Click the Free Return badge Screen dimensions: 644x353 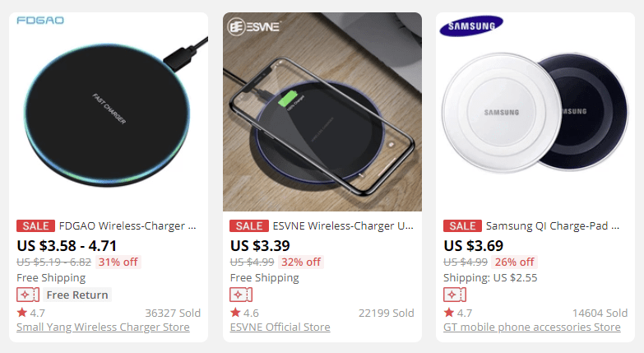coord(77,295)
